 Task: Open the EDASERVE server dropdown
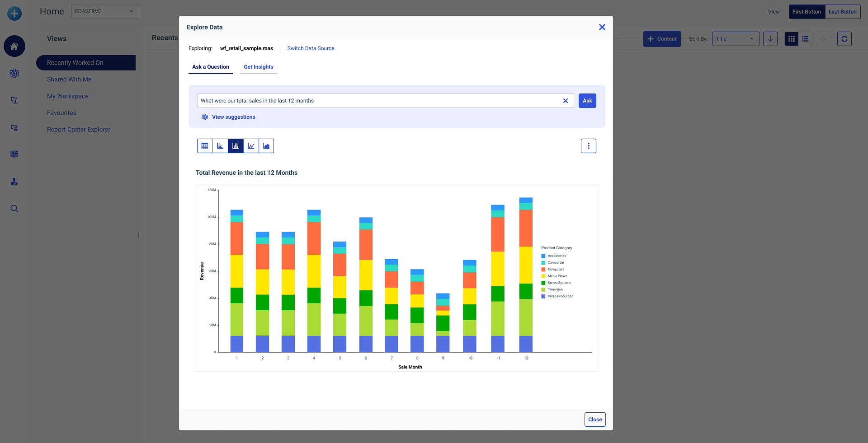(105, 11)
